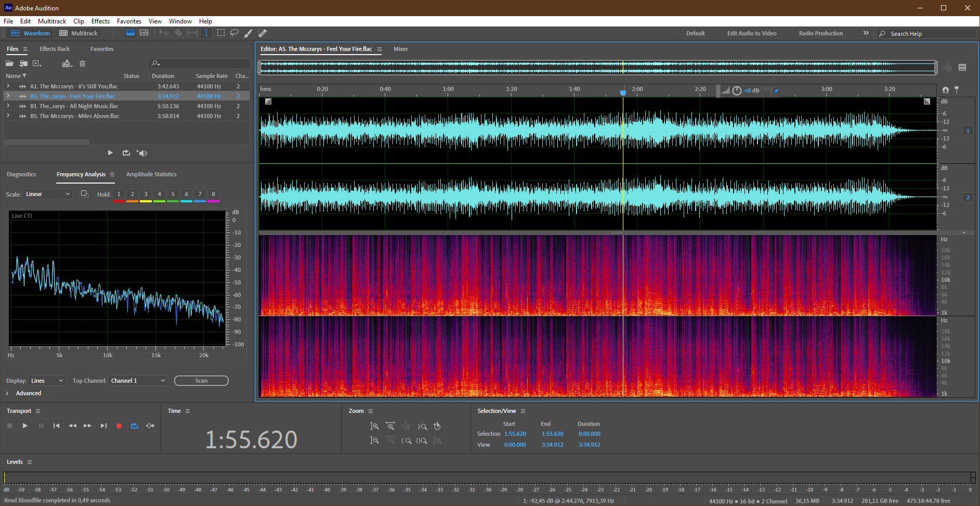Show more workspaces with the chevron
980x506 pixels.
tap(866, 33)
